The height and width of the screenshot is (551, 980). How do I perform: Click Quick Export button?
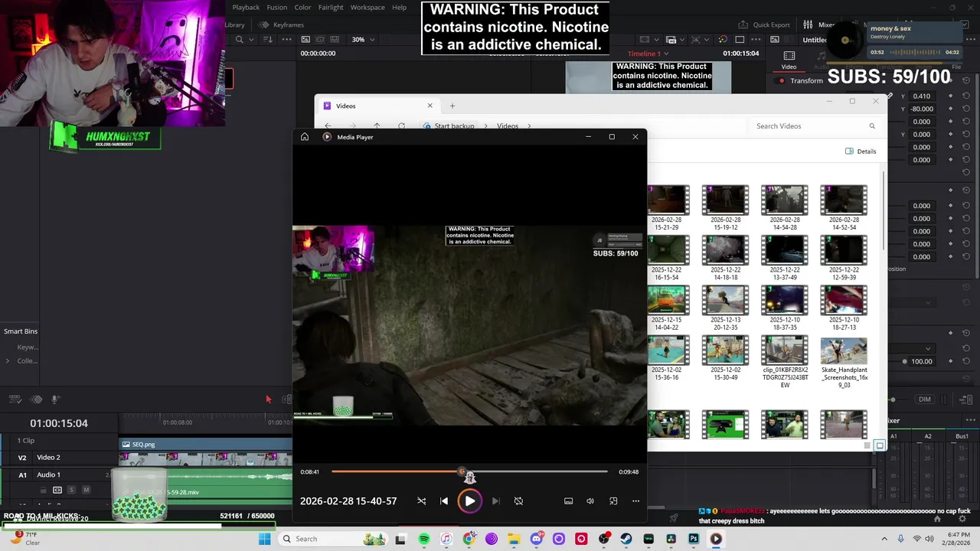tap(764, 24)
